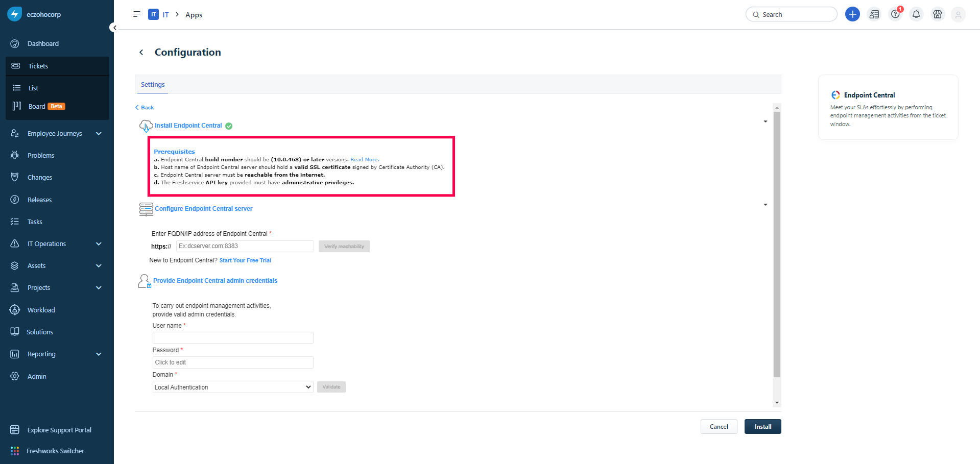Click the Start Your Free Trial link
The height and width of the screenshot is (464, 980).
point(245,260)
